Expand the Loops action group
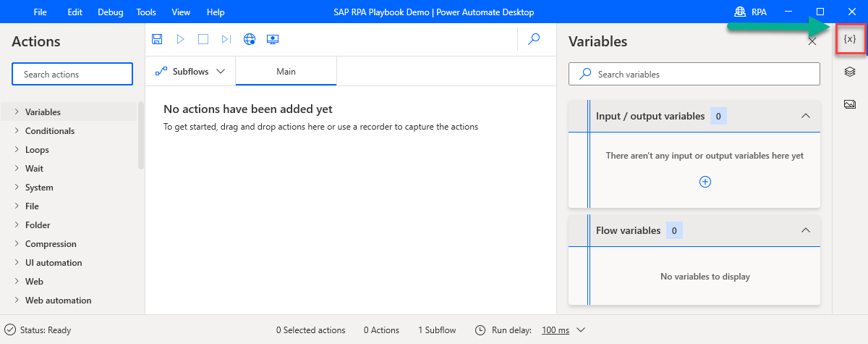This screenshot has height=344, width=868. (17, 149)
